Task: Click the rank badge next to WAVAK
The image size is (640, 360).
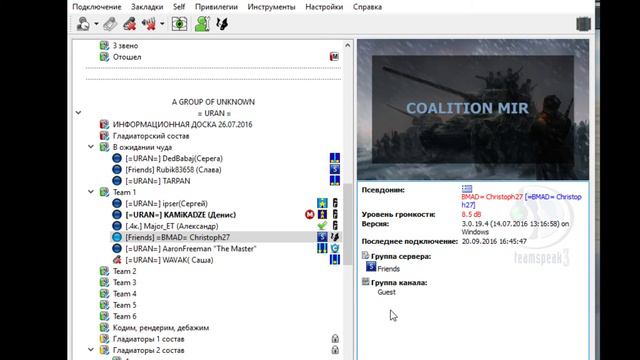Action: pyautogui.click(x=335, y=259)
